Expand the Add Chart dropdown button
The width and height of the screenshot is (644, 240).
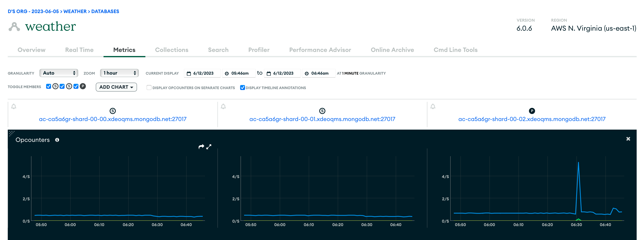116,87
